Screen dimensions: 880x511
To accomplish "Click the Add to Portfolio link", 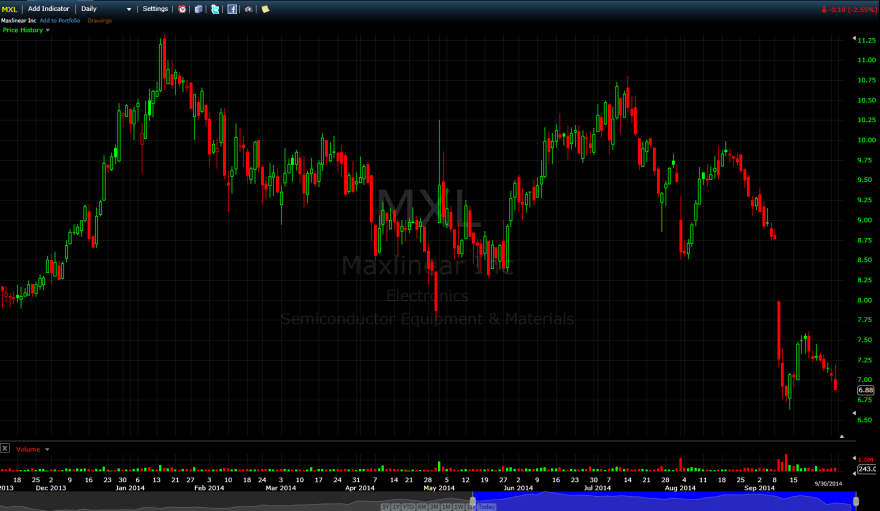I will point(60,21).
